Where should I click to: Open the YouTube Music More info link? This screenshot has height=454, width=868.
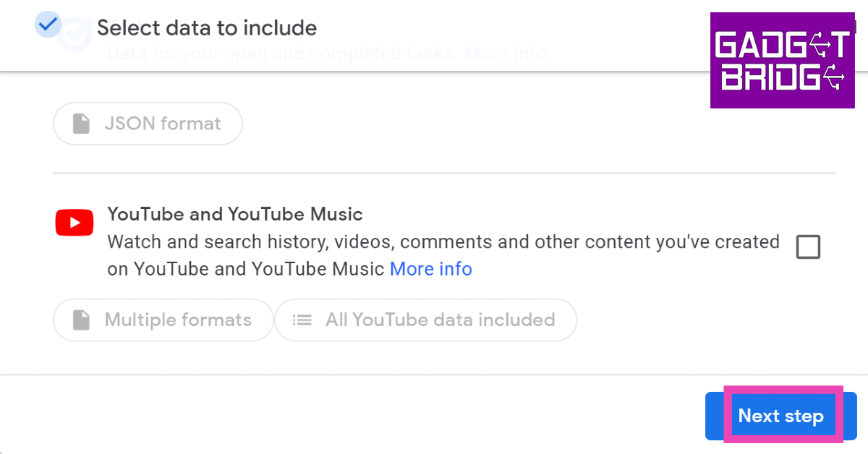point(430,269)
